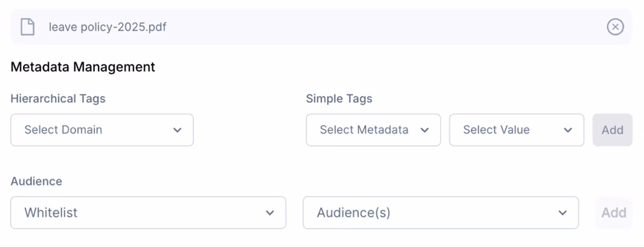Click the chevron arrow in Select Metadata
This screenshot has width=644, height=247.
click(425, 130)
